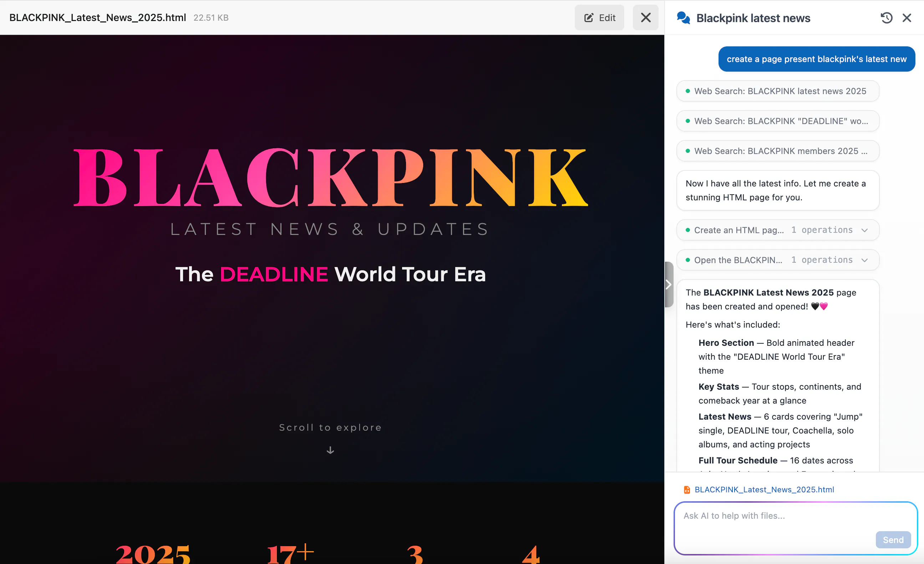
Task: Click the chat bubbles icon beside the title
Action: [x=683, y=17]
